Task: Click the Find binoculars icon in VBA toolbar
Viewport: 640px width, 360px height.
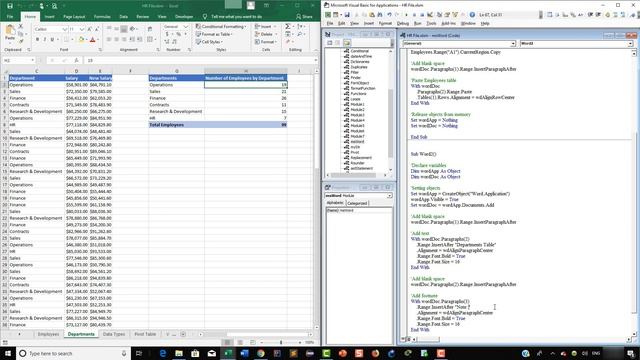Action: (380, 15)
